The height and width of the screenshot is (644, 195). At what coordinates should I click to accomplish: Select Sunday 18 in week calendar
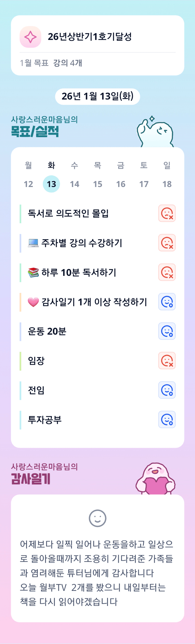click(x=167, y=184)
